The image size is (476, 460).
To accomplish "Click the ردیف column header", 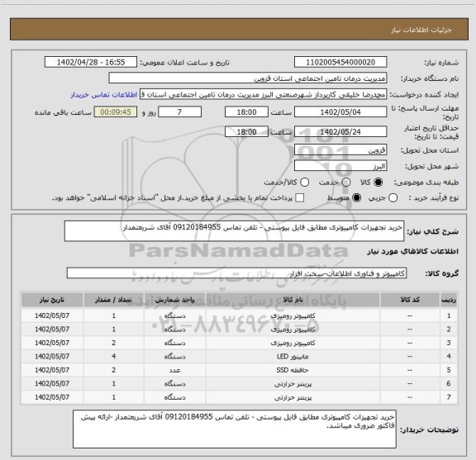I will click(449, 300).
